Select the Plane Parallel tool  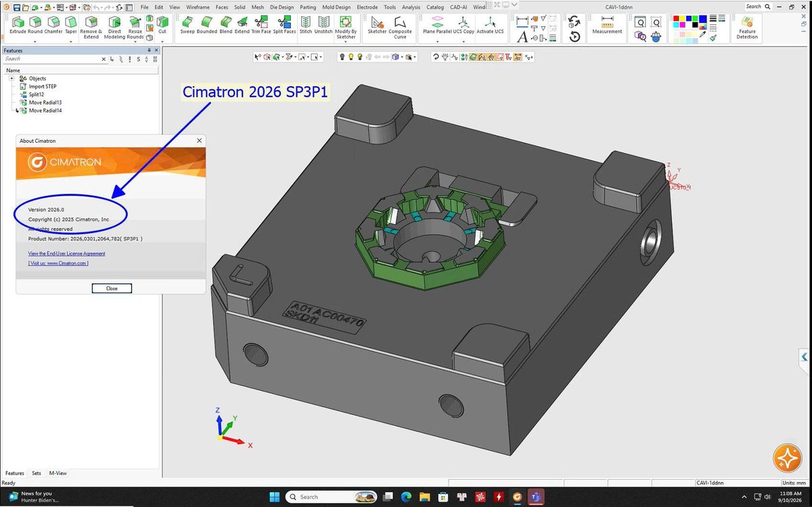[438, 26]
